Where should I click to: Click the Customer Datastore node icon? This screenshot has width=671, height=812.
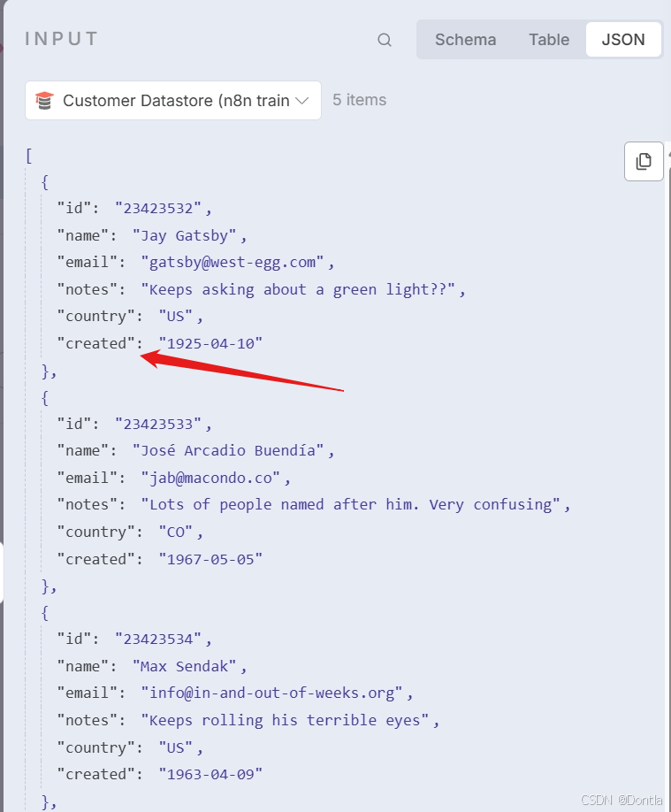click(x=44, y=101)
